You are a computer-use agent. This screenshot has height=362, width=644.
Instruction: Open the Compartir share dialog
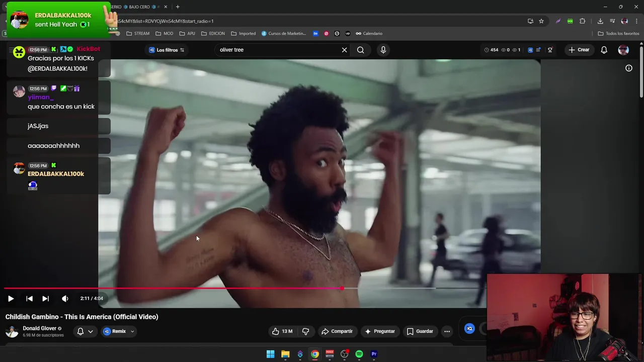337,331
